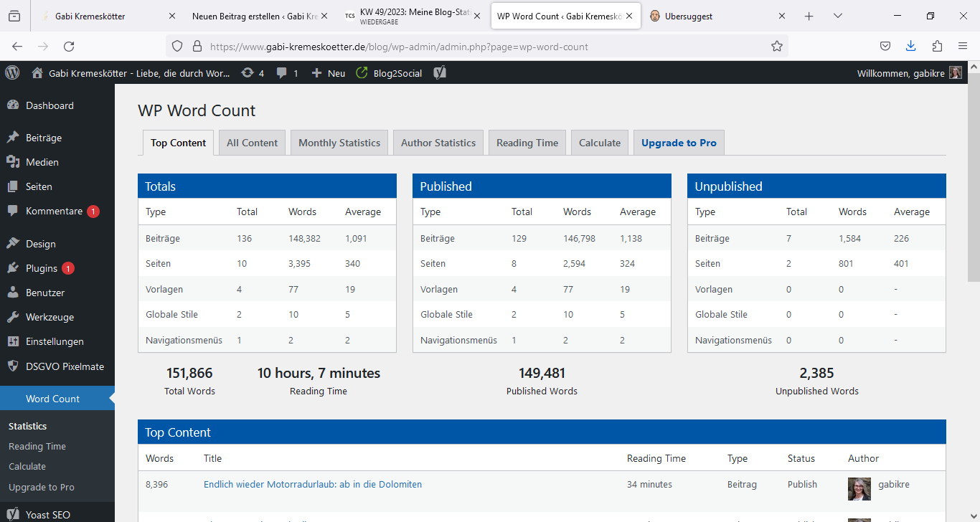Open the Neu new content menu
The width and height of the screenshot is (980, 522).
point(328,73)
